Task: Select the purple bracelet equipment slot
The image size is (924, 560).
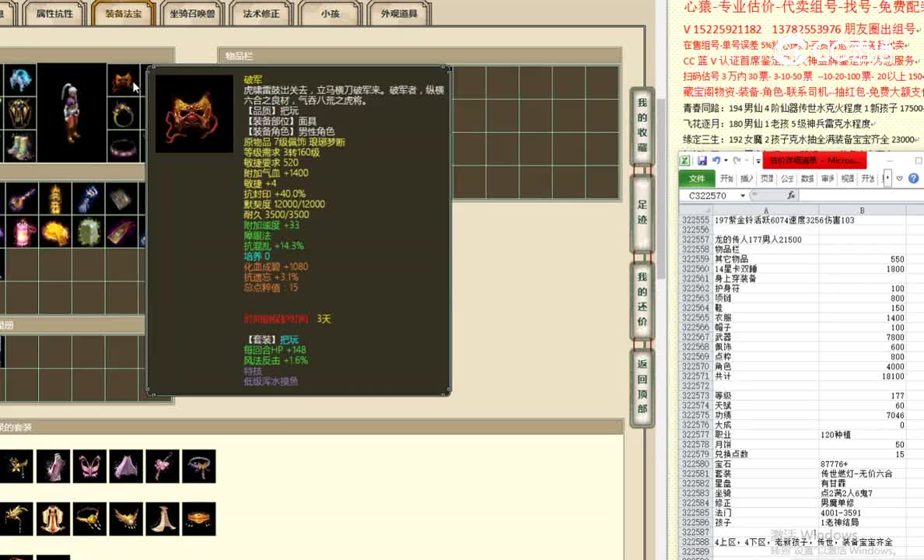Action: click(x=123, y=146)
